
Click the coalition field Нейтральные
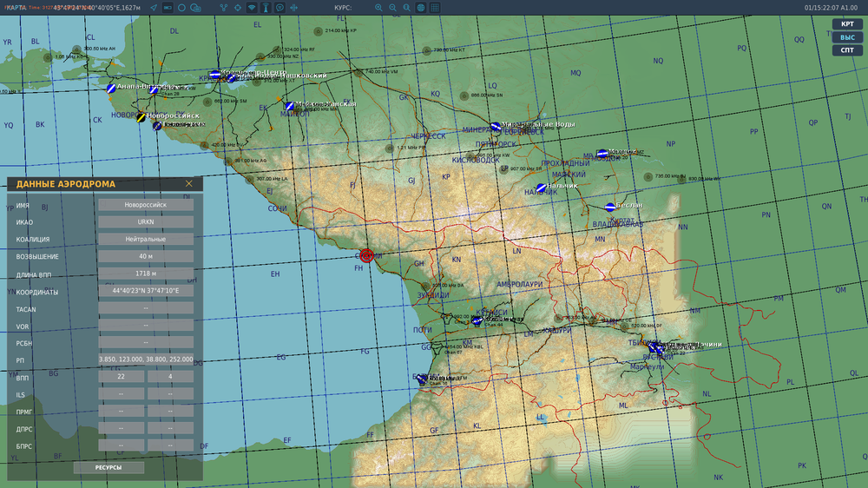coord(146,240)
